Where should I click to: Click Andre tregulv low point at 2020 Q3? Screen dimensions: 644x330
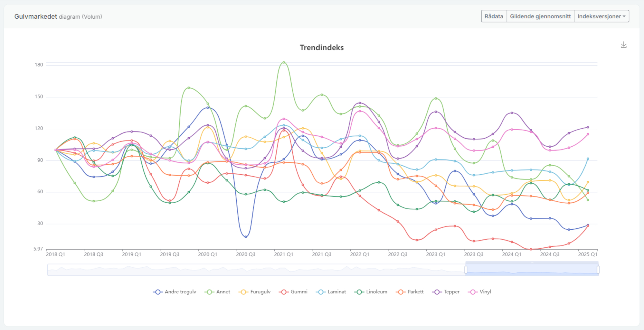(246, 237)
